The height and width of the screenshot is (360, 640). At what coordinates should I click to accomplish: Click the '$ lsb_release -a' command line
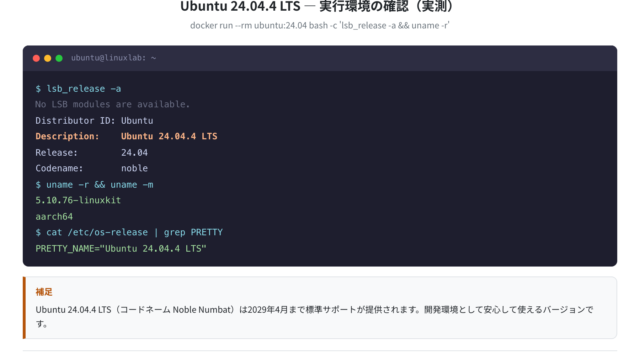[x=78, y=89]
